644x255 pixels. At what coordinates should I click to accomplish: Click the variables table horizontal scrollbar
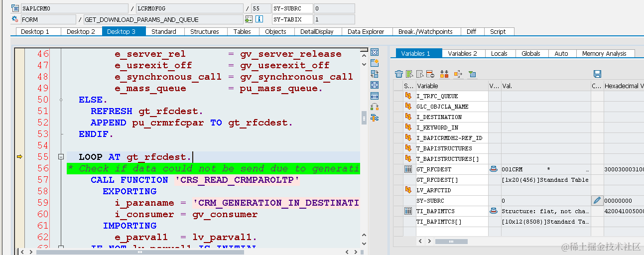(451, 241)
